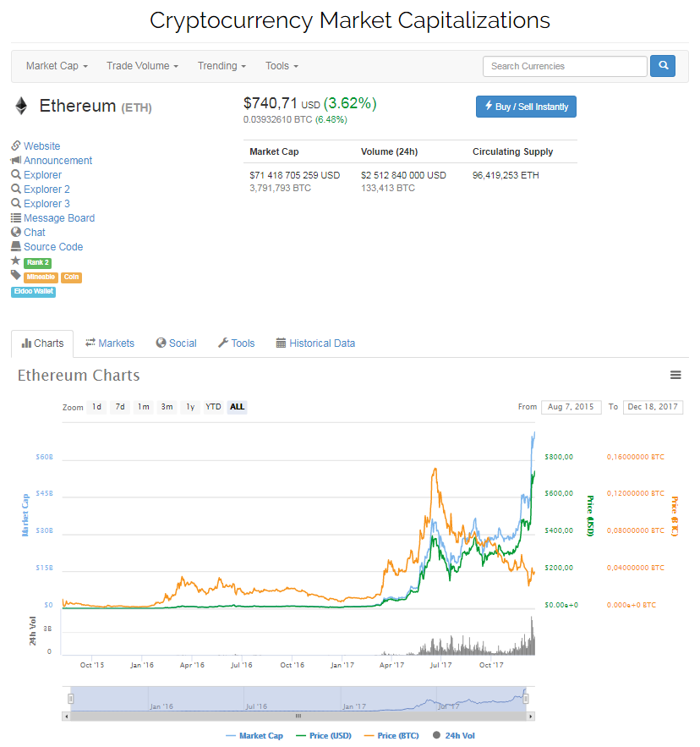Click the left arrow of chart scrollbar
700x747 pixels.
point(66,716)
